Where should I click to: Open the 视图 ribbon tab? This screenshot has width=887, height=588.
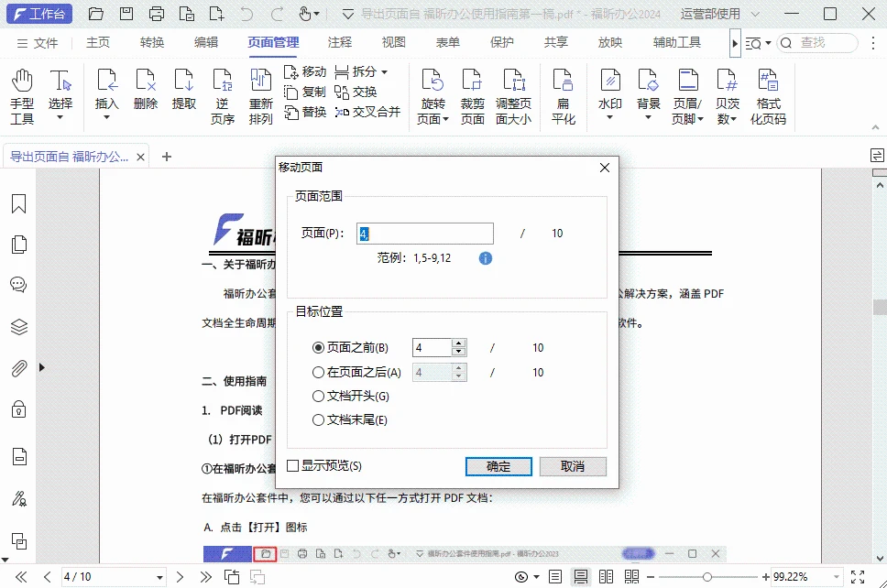(x=393, y=41)
